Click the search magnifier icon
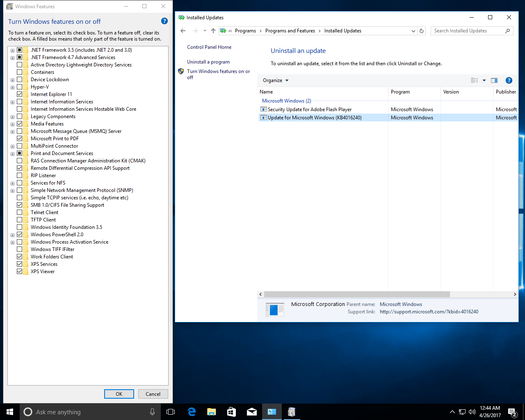Viewport: 525px width, 420px height. [507, 31]
